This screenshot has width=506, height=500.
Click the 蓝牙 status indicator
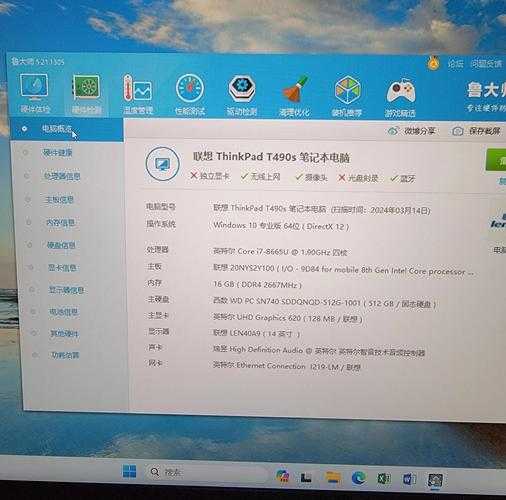(x=403, y=179)
